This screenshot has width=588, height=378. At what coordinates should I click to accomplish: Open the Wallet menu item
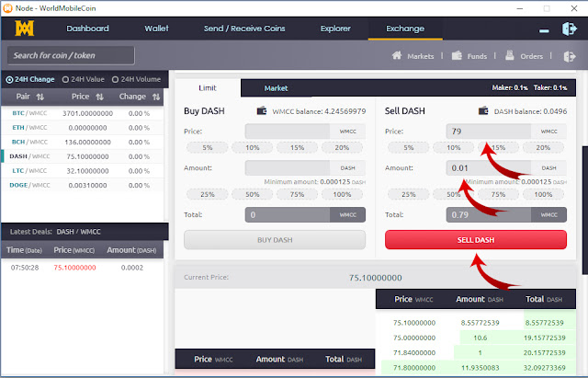157,29
